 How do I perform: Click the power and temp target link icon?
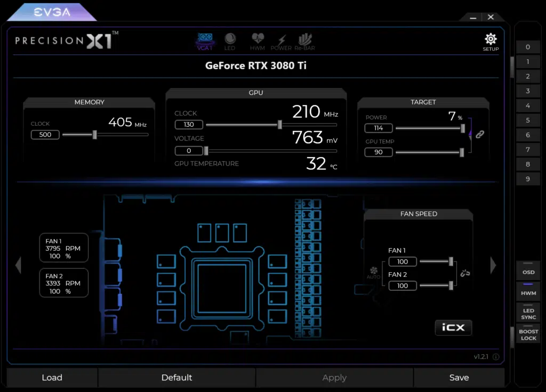[x=479, y=135]
